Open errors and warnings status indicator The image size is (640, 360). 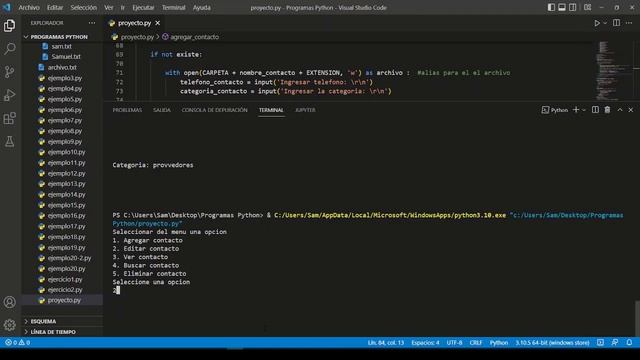pos(18,342)
